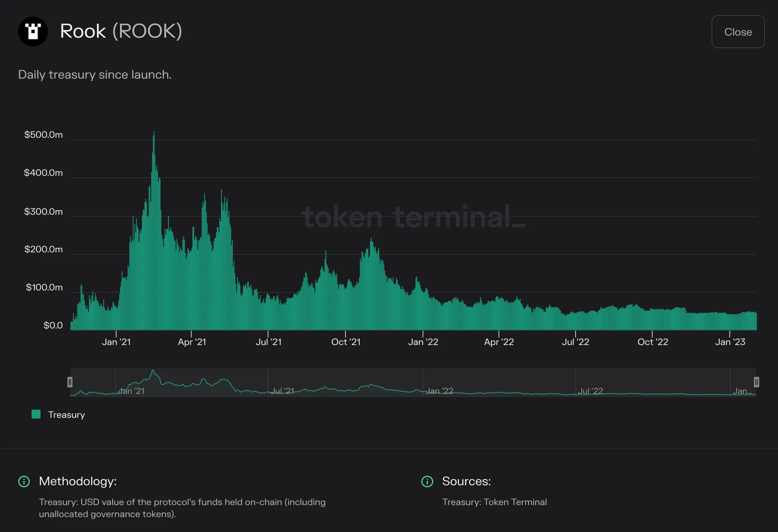This screenshot has height=532, width=778.
Task: Click the Oct '22 x-axis label
Action: click(653, 342)
